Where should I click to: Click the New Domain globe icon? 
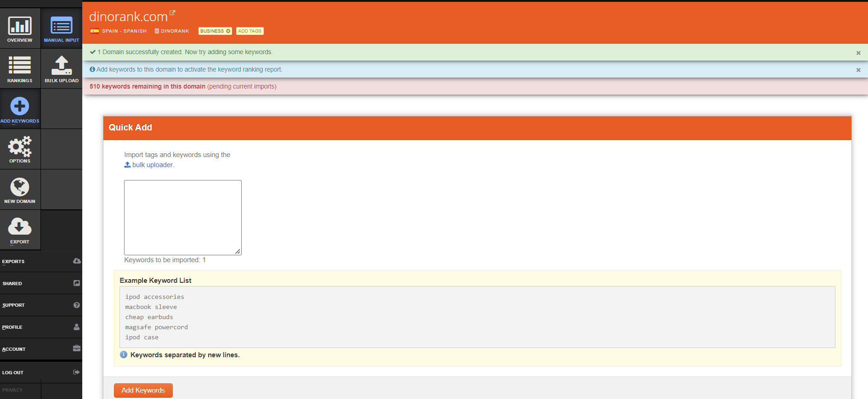pos(20,187)
